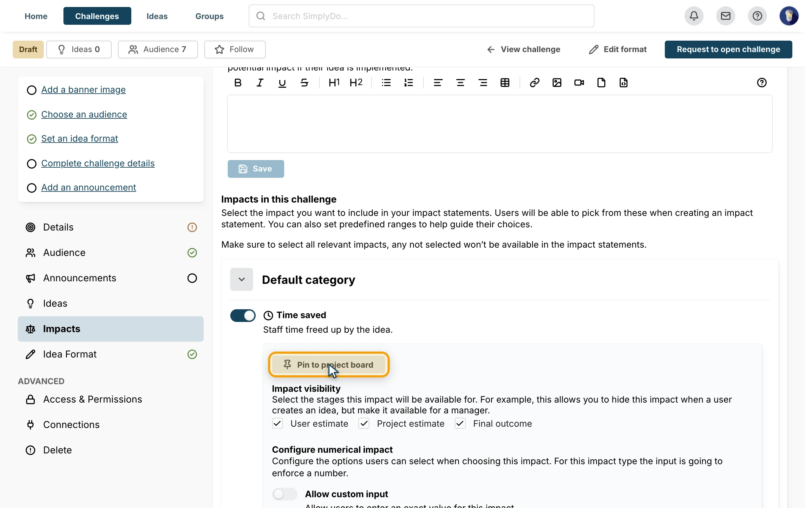This screenshot has height=508, width=812.
Task: Open editor help icon
Action: tap(762, 83)
